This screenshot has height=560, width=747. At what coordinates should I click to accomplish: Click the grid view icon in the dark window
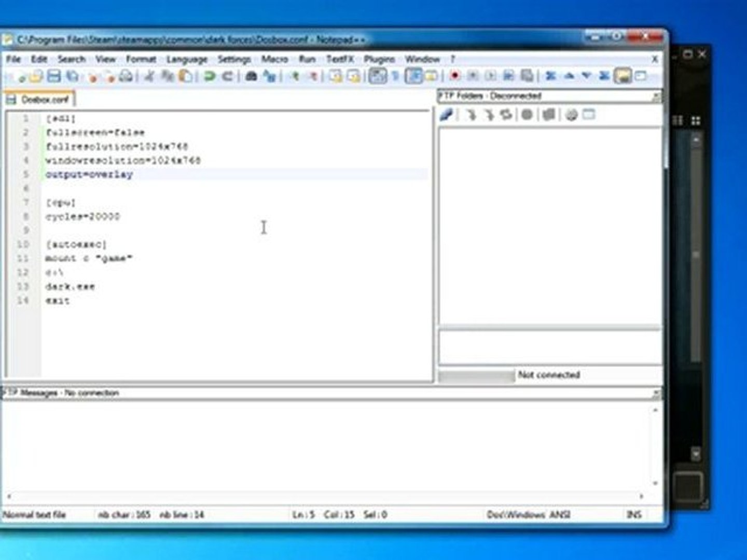coord(696,121)
